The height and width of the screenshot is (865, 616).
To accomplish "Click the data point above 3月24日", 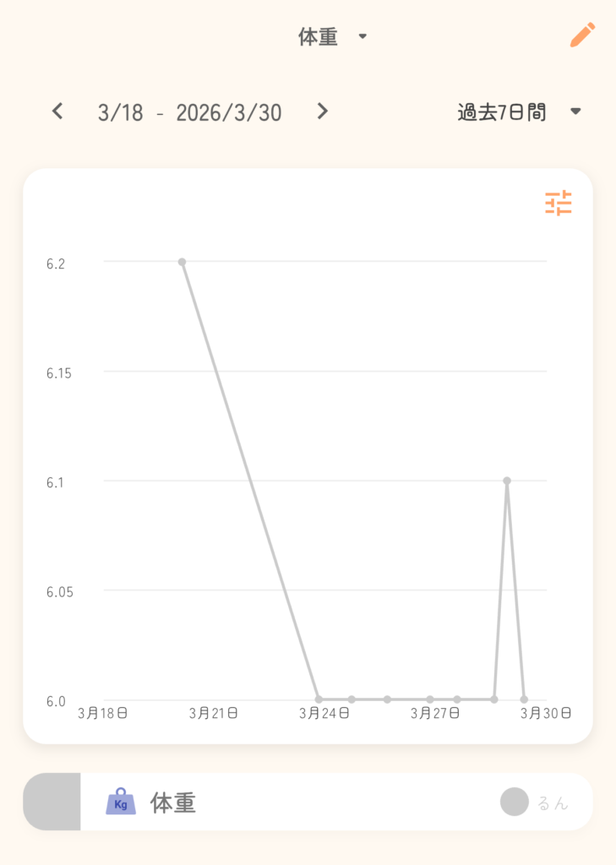I will click(319, 699).
